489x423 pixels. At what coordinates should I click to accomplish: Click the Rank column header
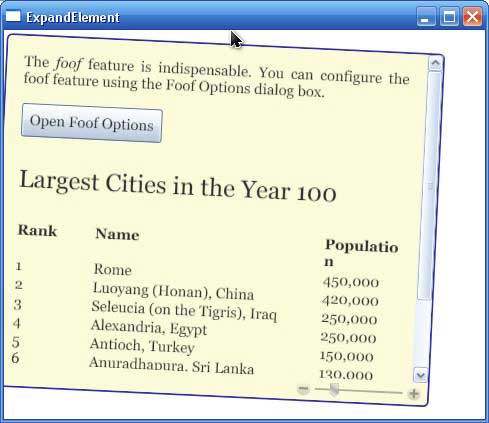tap(37, 231)
